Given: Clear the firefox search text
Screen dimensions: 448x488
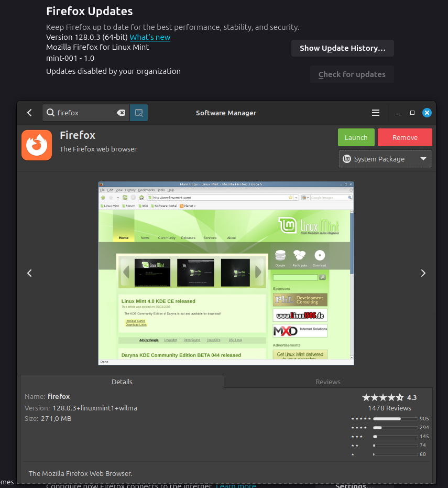Looking at the screenshot, I should point(121,113).
